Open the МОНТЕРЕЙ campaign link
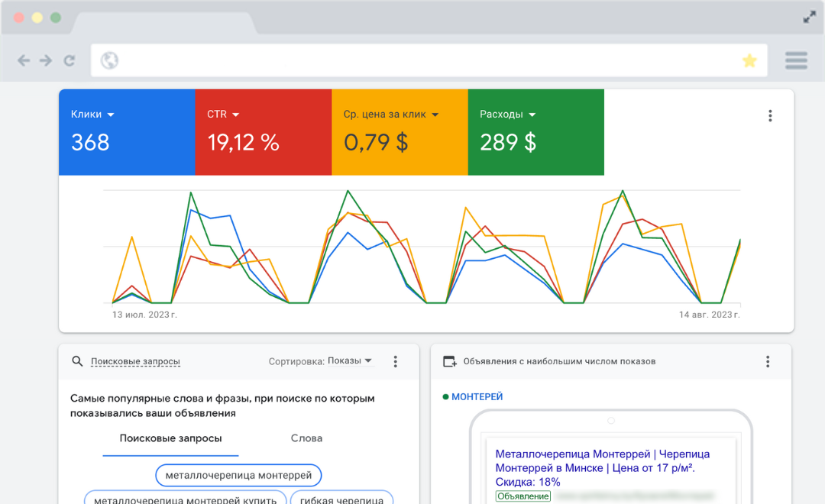Screen dimensions: 825x504 pyautogui.click(x=477, y=396)
